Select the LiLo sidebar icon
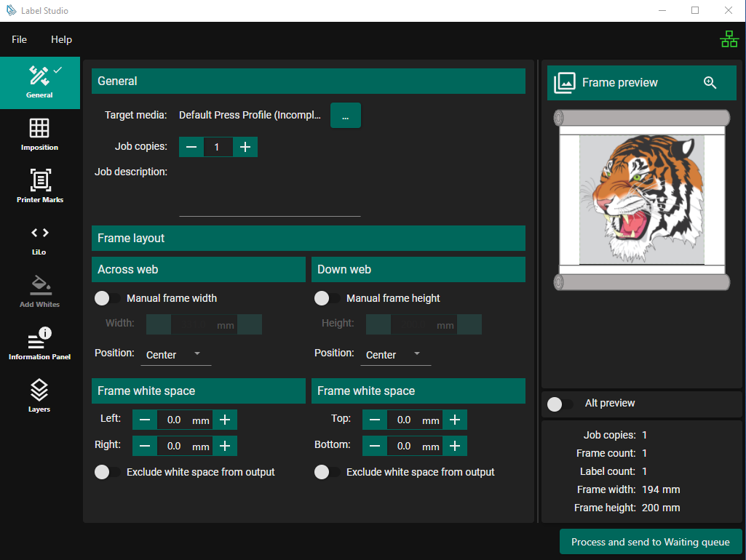Screen dimensions: 746x560 39,239
